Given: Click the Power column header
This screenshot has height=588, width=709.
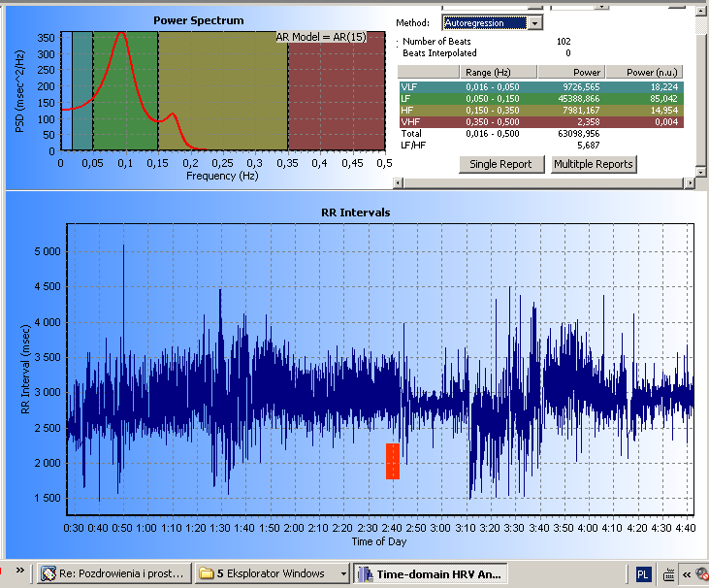Looking at the screenshot, I should click(571, 72).
